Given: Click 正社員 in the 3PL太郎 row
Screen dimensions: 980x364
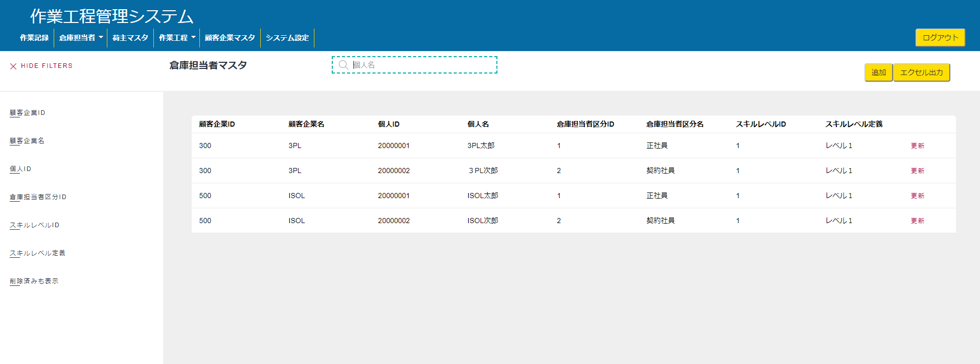Looking at the screenshot, I should (657, 145).
